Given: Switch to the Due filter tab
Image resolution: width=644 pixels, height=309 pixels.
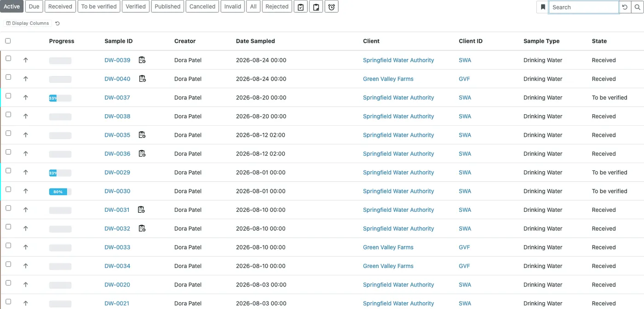Looking at the screenshot, I should tap(34, 6).
